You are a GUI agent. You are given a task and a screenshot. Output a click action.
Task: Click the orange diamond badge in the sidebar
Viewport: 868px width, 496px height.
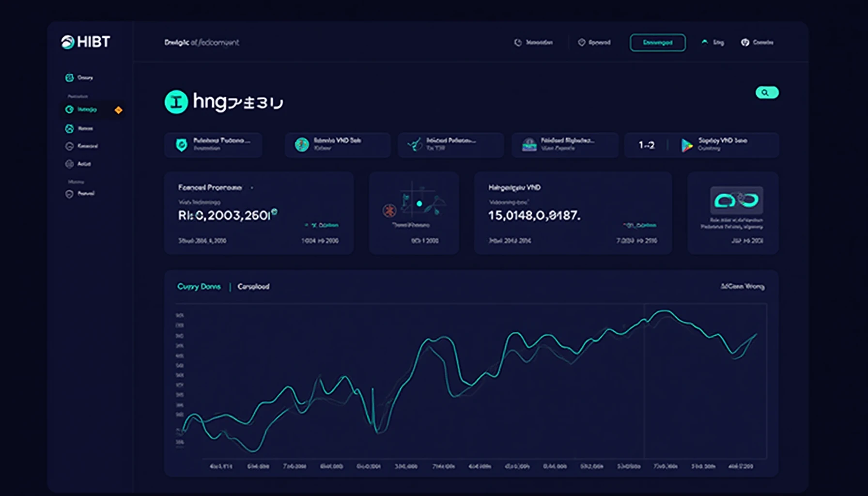(118, 110)
